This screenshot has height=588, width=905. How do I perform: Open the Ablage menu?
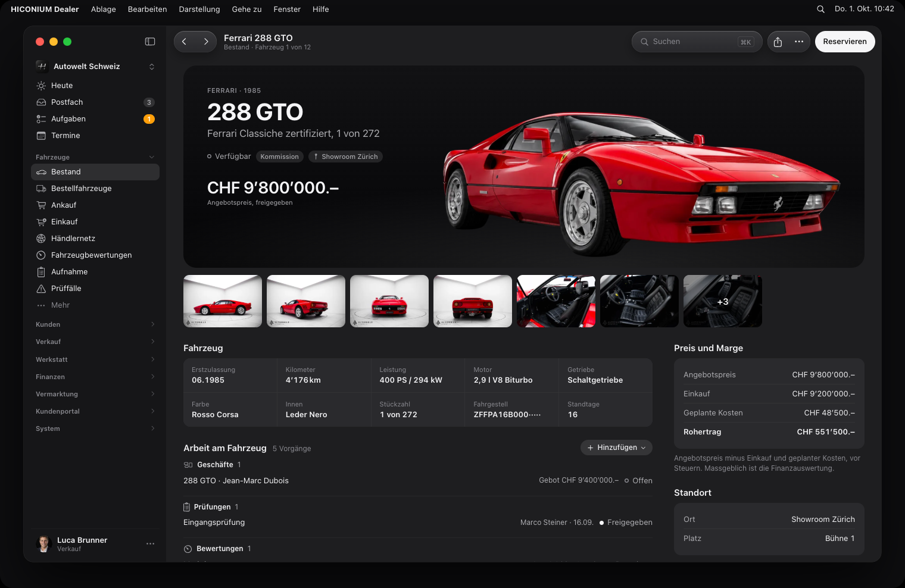pos(104,9)
